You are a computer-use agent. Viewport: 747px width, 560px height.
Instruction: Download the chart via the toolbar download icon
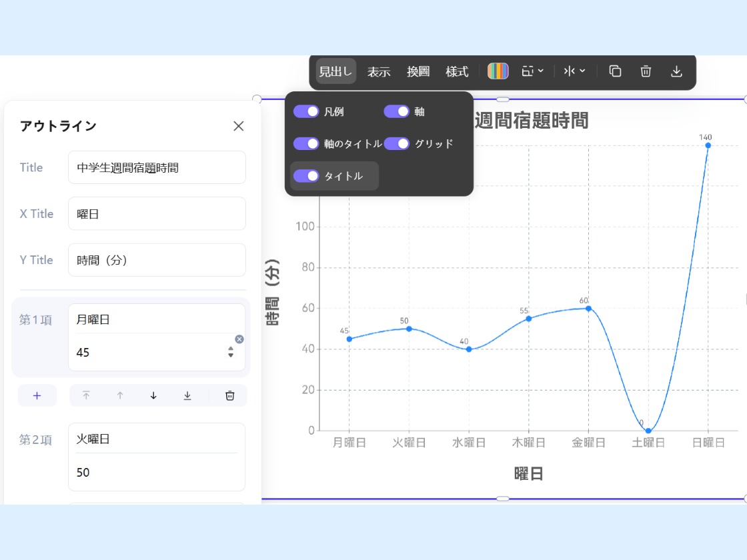pyautogui.click(x=676, y=71)
